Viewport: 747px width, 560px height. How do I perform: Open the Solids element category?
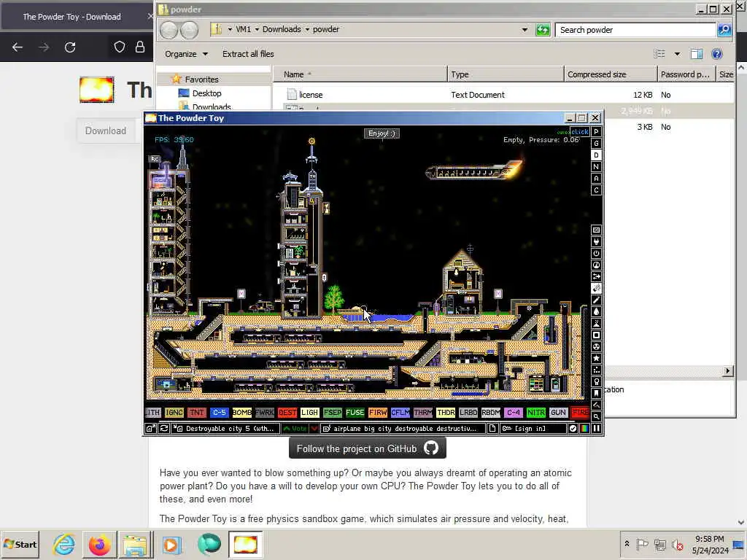coord(596,335)
